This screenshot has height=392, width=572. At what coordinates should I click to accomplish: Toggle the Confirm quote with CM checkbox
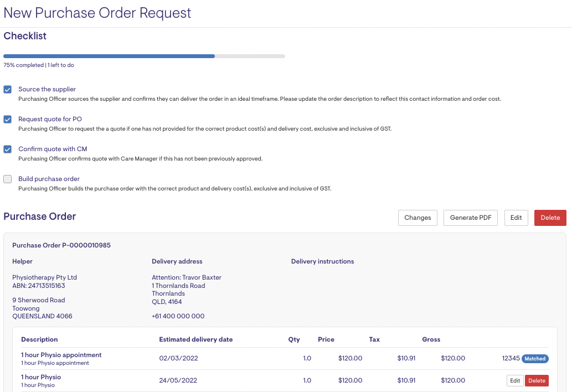point(8,149)
